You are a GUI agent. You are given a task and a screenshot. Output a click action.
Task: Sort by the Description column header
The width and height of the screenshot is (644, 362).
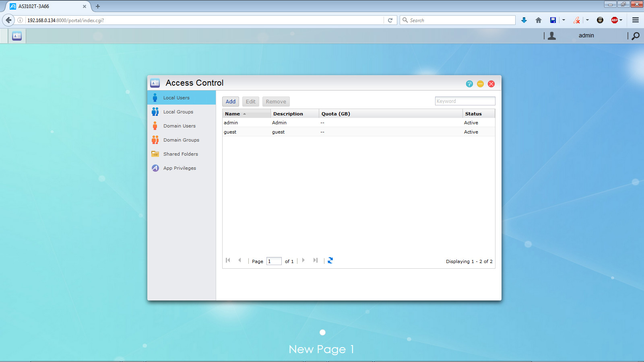[295, 114]
